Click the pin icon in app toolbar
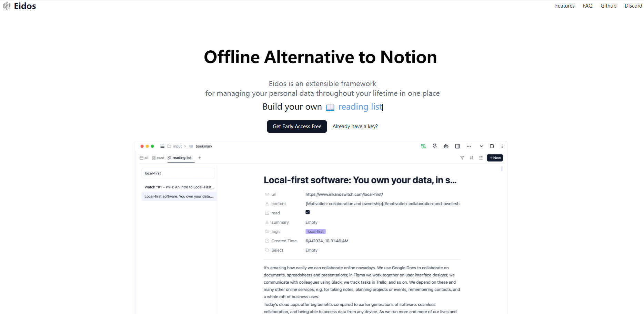The image size is (644, 314). 435,146
